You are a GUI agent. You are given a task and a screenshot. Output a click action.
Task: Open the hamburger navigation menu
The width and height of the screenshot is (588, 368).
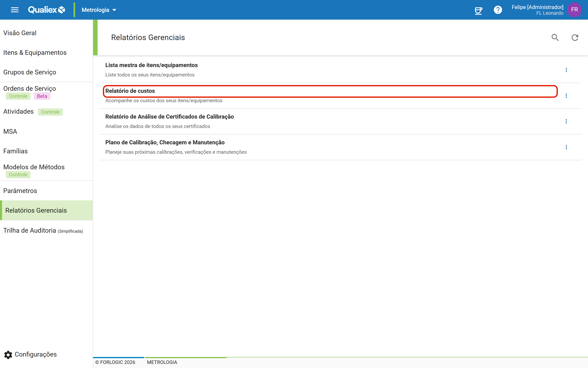(x=14, y=10)
